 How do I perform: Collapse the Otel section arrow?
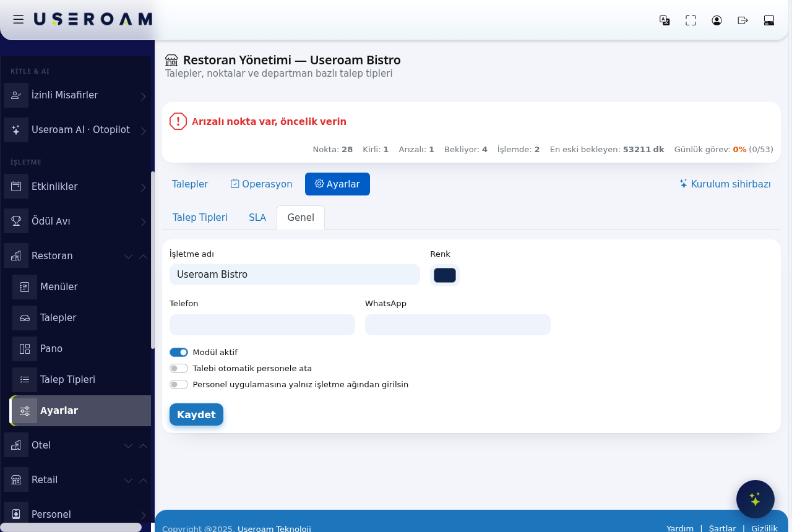click(143, 445)
